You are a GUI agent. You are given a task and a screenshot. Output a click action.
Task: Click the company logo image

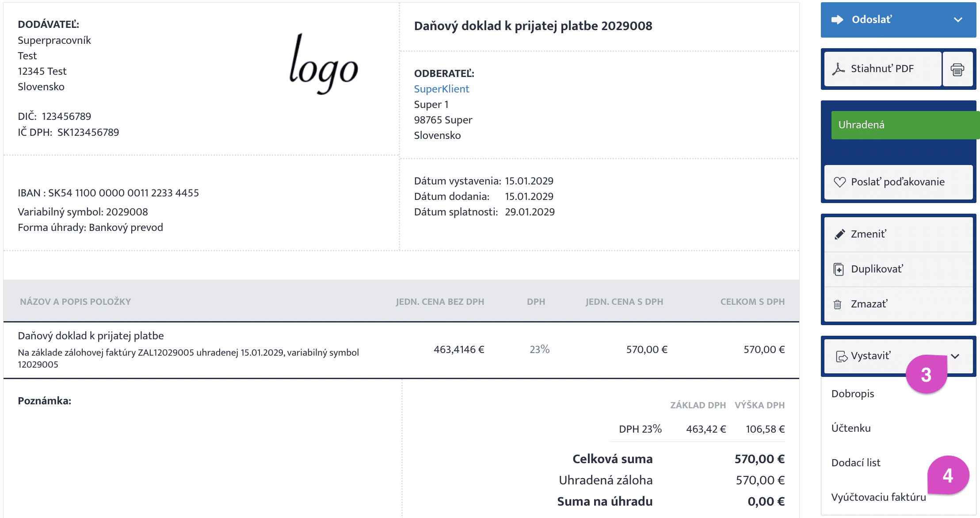coord(324,64)
